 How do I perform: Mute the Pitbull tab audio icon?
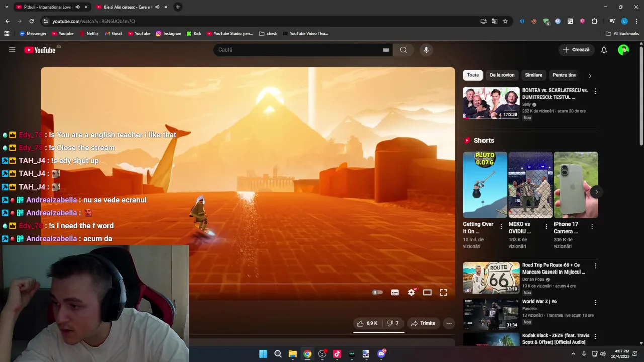tap(77, 7)
